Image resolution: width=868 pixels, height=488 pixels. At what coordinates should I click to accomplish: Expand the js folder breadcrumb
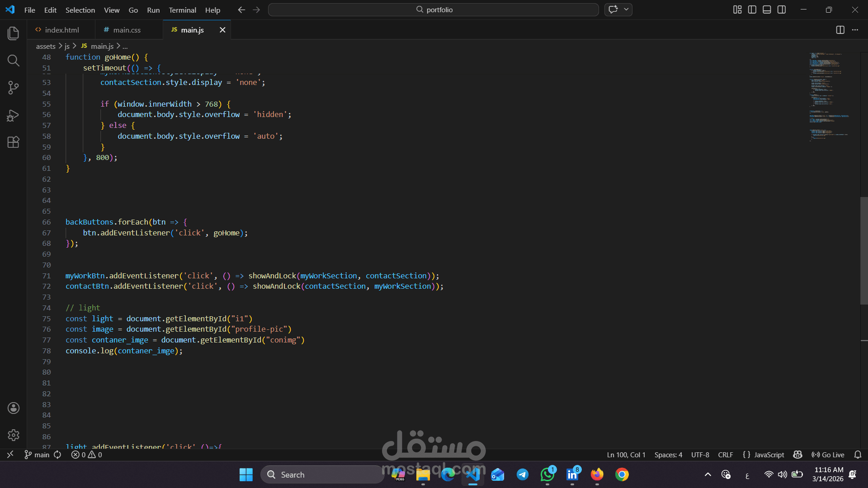coord(67,46)
